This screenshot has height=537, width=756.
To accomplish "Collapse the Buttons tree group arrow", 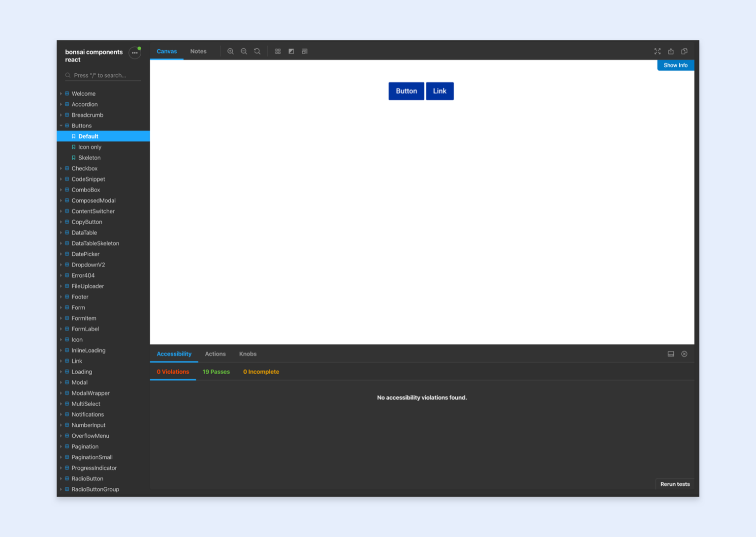I will 61,125.
